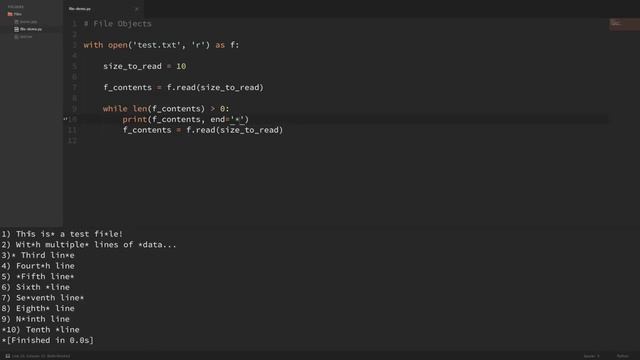Open the Python syntax selector in status bar
The image size is (640, 360).
tap(622, 356)
